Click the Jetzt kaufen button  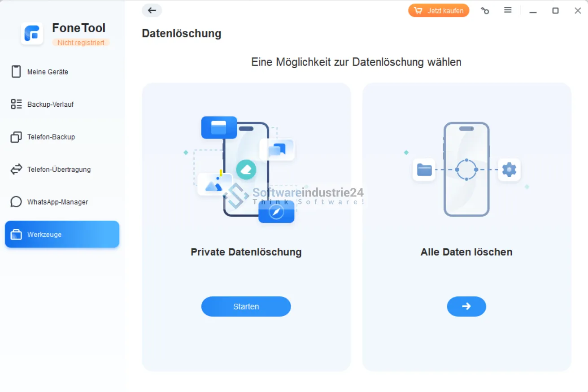[439, 10]
